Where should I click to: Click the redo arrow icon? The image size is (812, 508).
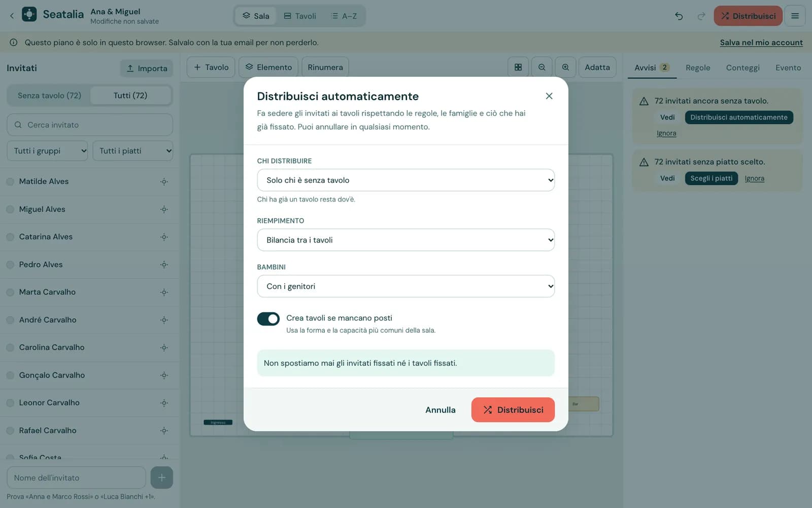click(x=701, y=16)
